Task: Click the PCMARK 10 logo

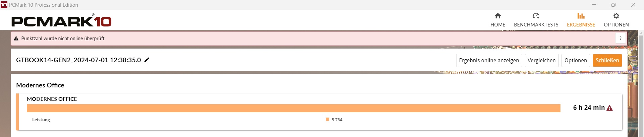Action: (x=61, y=21)
